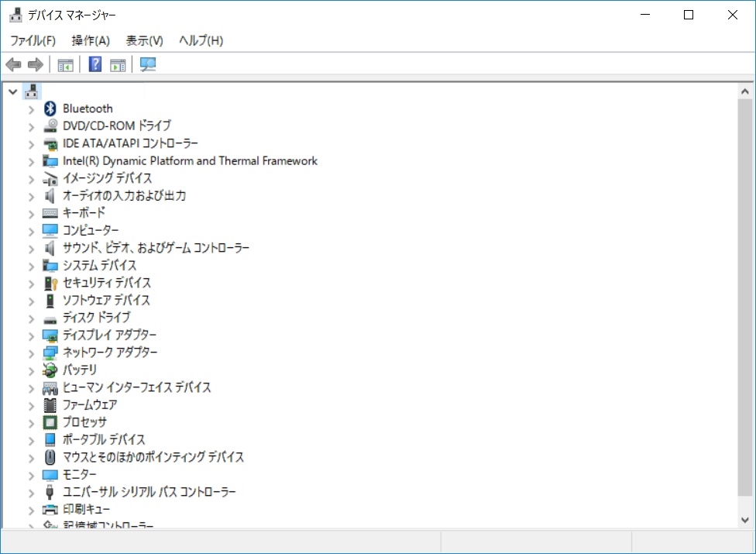Screen dimensions: 756x554
Task: Select the バッテリ battery icon
Action: pyautogui.click(x=50, y=370)
